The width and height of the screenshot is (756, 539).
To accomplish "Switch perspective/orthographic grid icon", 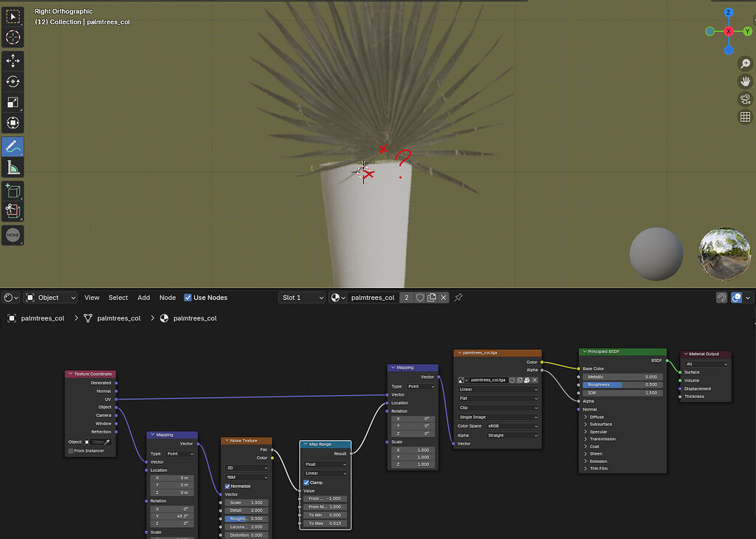I will pyautogui.click(x=745, y=117).
